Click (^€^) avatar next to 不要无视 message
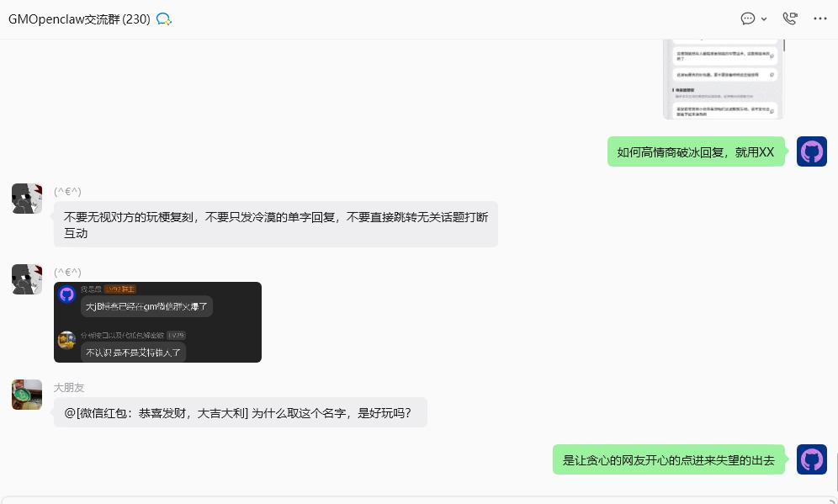Image resolution: width=838 pixels, height=504 pixels. pos(27,199)
